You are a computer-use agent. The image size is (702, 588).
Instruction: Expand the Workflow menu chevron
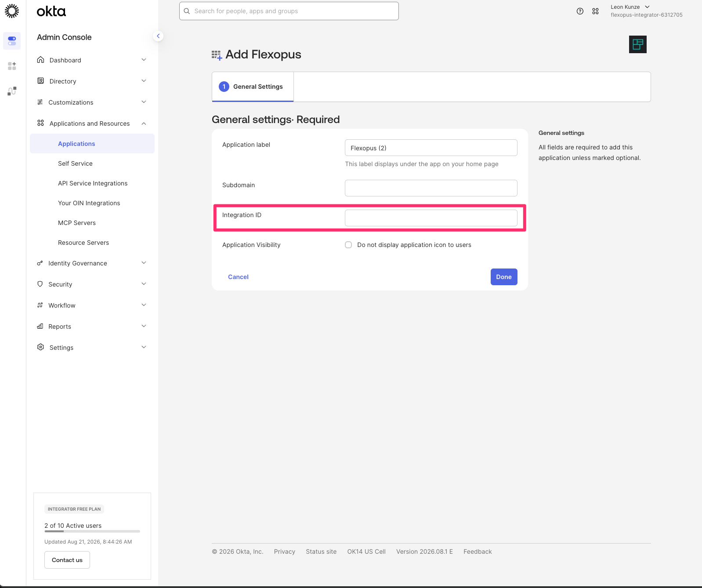(144, 305)
